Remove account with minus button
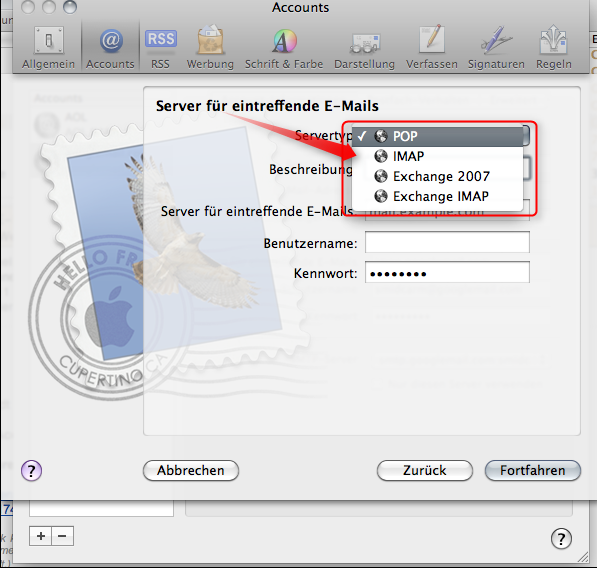597x568 pixels. [62, 536]
